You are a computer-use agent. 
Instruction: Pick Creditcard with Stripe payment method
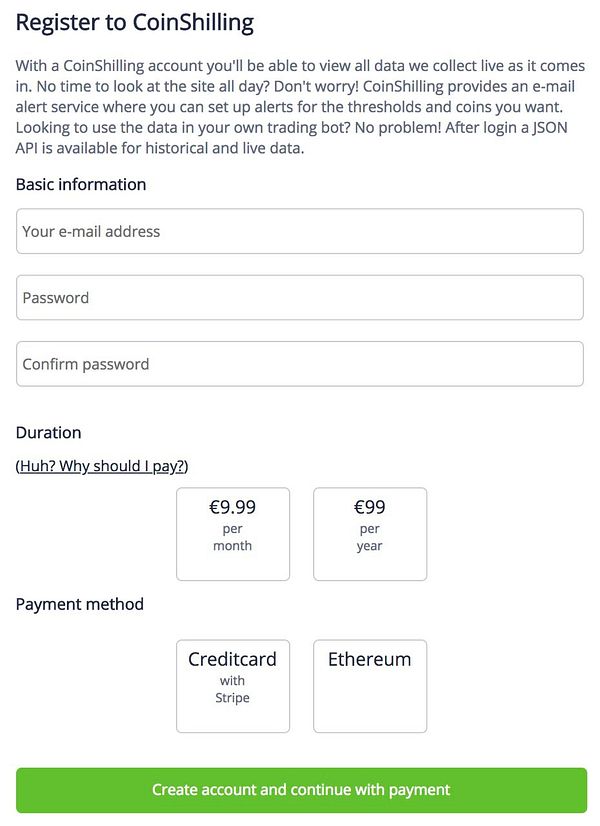click(233, 686)
